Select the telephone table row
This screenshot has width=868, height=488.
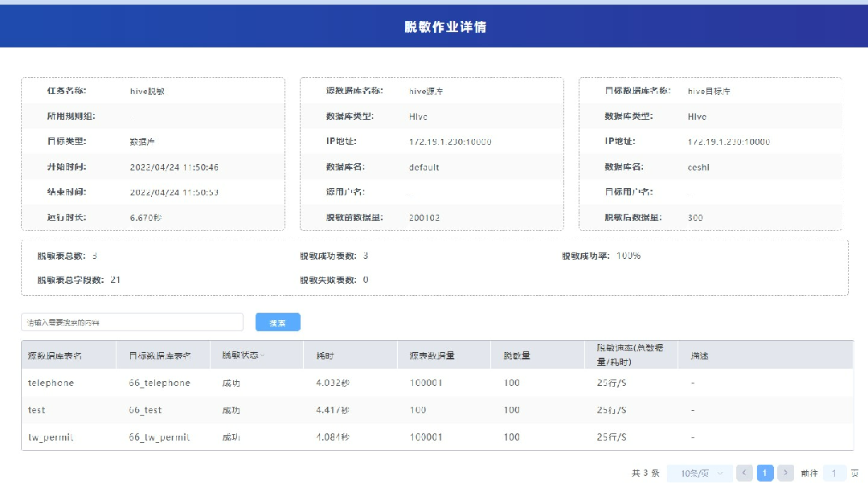pyautogui.click(x=51, y=383)
